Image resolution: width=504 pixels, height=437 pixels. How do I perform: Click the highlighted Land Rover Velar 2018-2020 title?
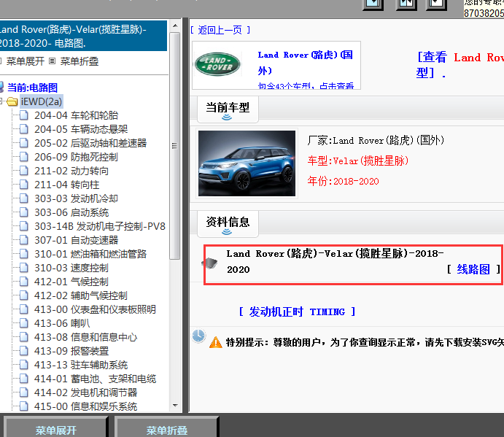[x=335, y=261]
